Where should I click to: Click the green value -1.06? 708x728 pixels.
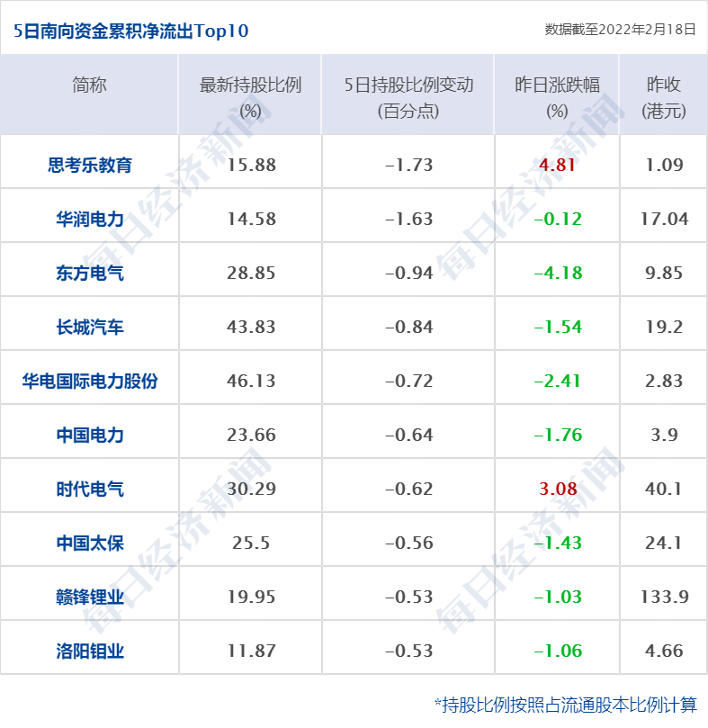558,651
